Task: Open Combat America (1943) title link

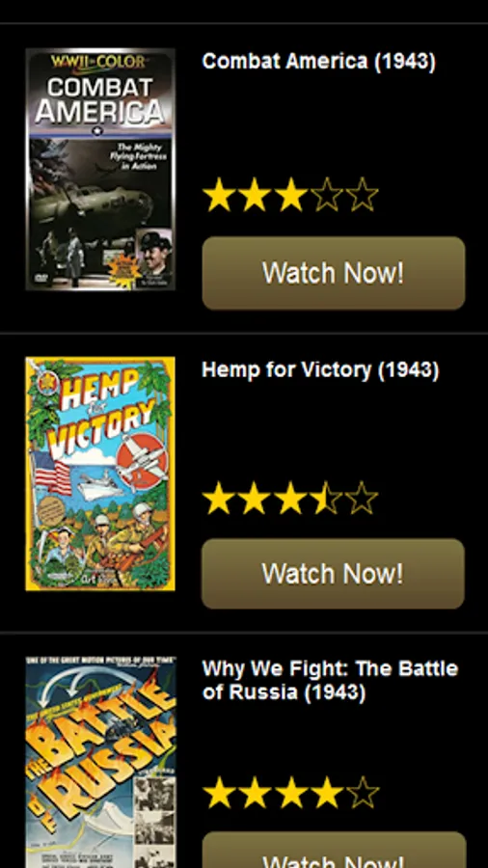Action: [318, 61]
